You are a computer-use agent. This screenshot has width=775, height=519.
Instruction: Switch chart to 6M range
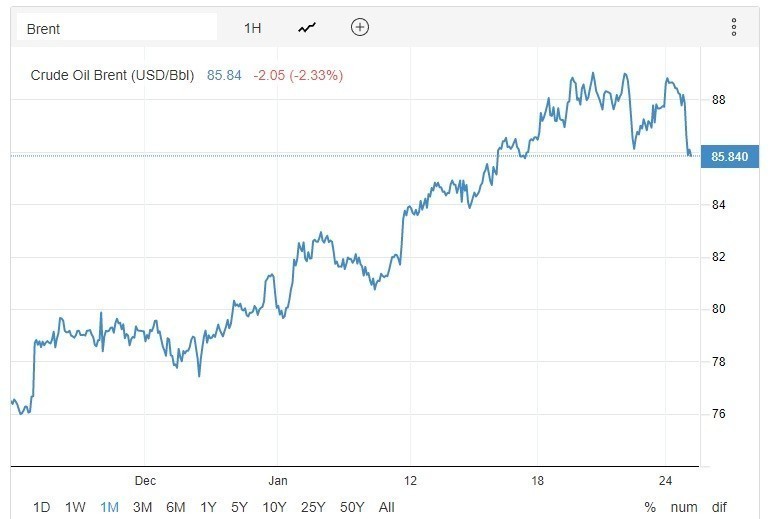176,507
